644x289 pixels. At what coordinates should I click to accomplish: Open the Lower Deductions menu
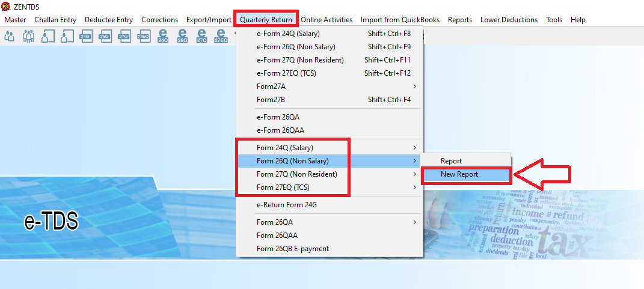509,20
